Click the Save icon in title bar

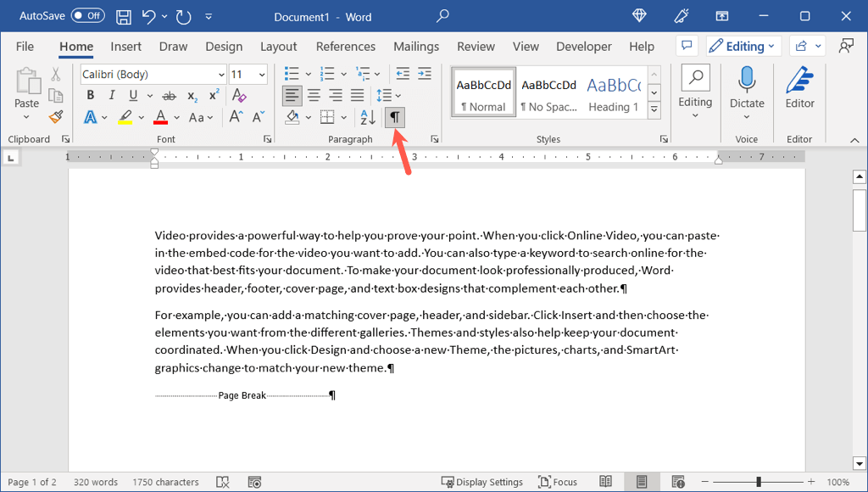[124, 16]
